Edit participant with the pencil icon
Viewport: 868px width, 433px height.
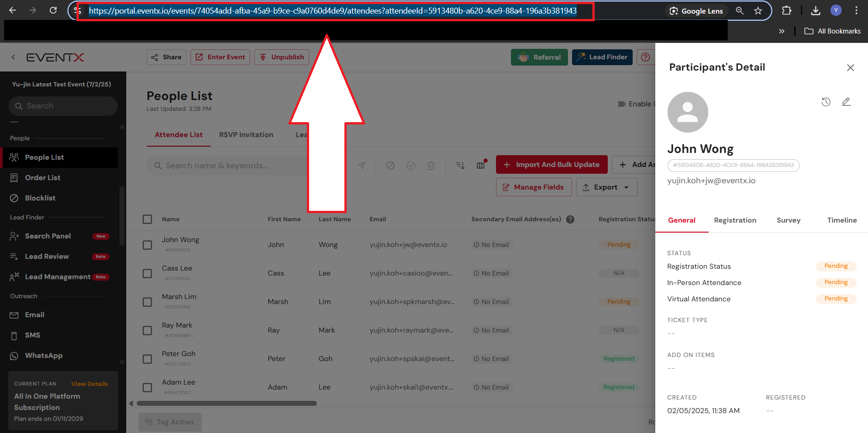pyautogui.click(x=846, y=102)
